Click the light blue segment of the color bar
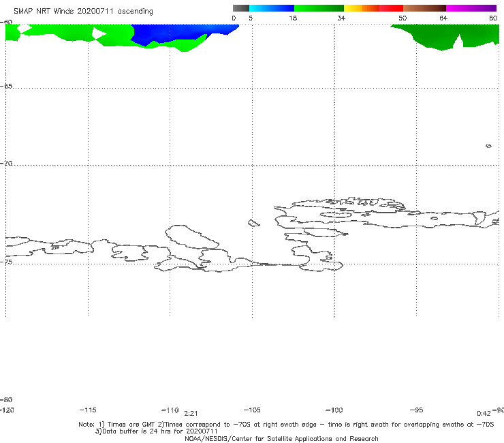The height and width of the screenshot is (443, 504). (x=272, y=8)
